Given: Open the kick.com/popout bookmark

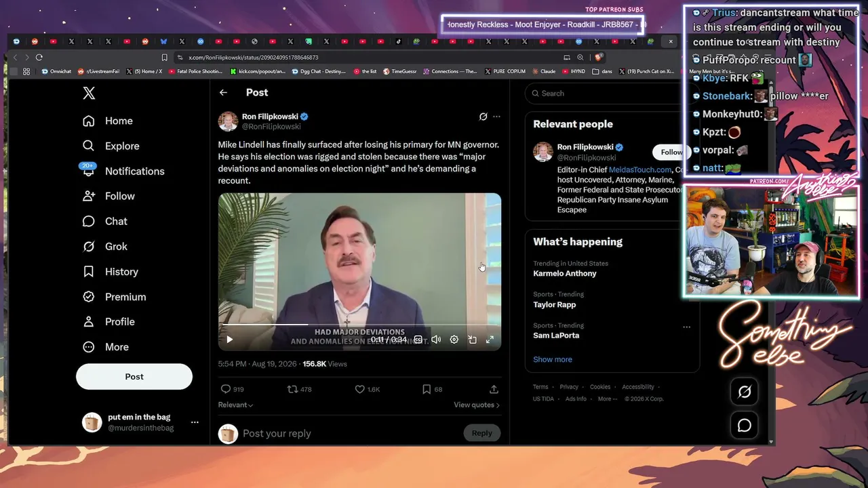Looking at the screenshot, I should coord(258,71).
